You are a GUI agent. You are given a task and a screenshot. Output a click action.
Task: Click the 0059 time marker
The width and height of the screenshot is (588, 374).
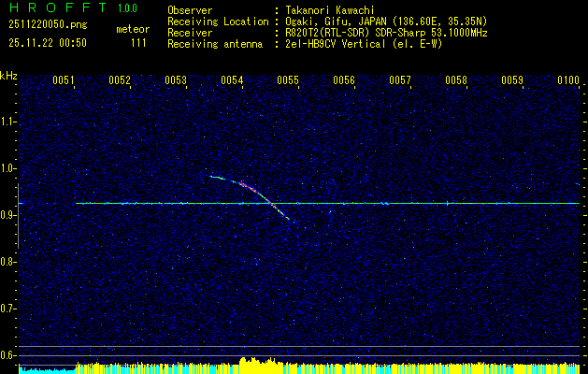[x=512, y=80]
